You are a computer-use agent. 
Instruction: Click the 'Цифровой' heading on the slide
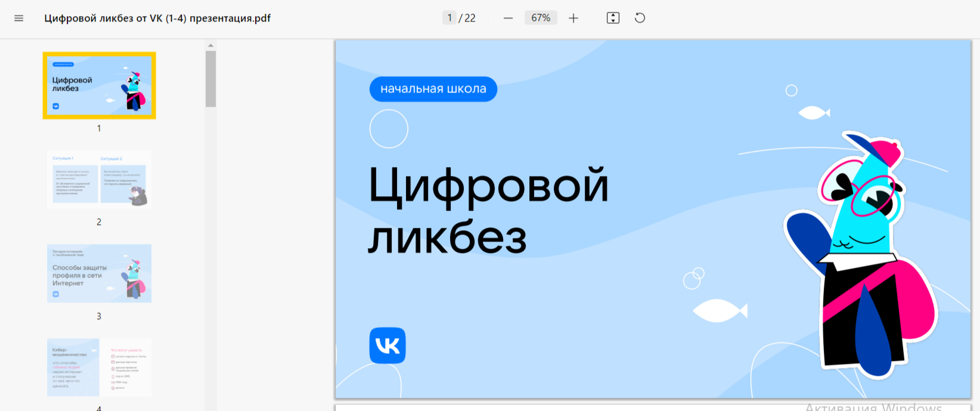[x=489, y=186]
